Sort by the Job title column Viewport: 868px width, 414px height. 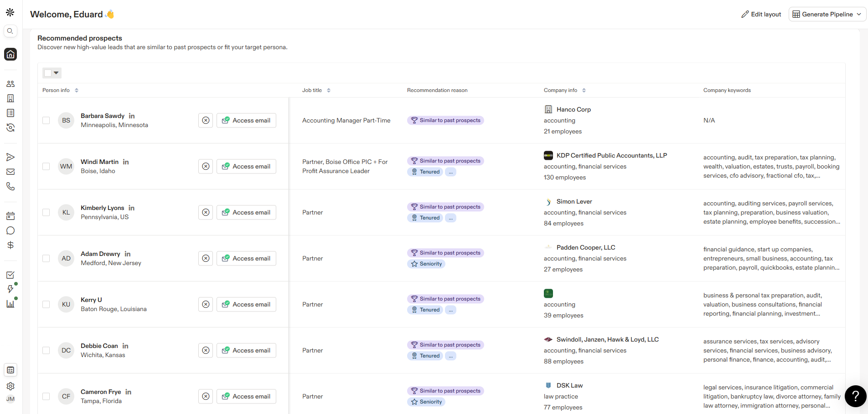[329, 90]
